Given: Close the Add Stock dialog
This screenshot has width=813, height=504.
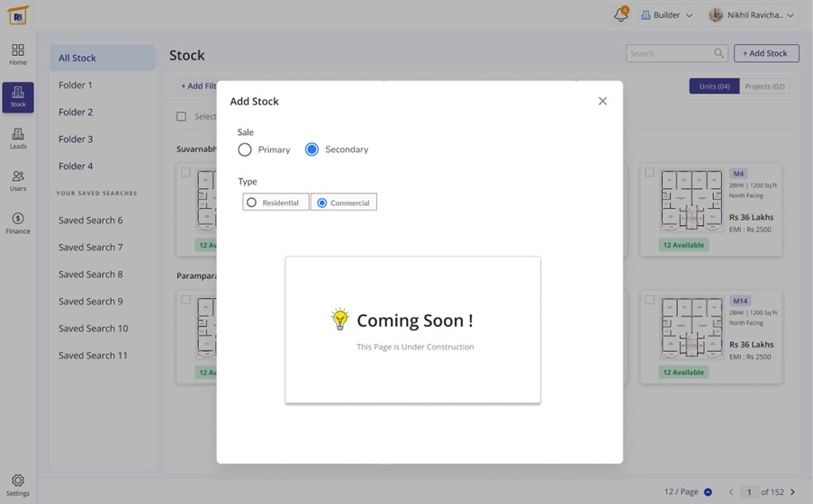Looking at the screenshot, I should click(602, 101).
